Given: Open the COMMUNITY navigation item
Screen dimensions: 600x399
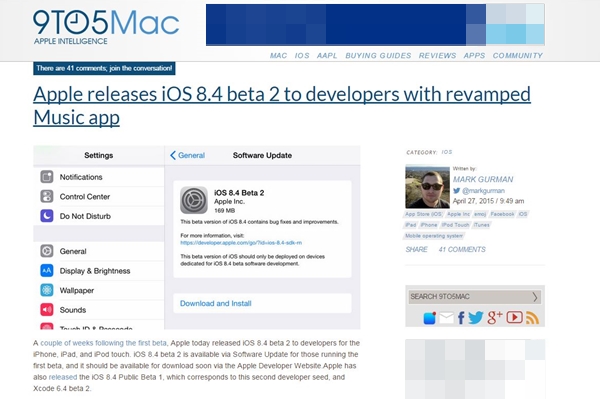Looking at the screenshot, I should click(518, 55).
